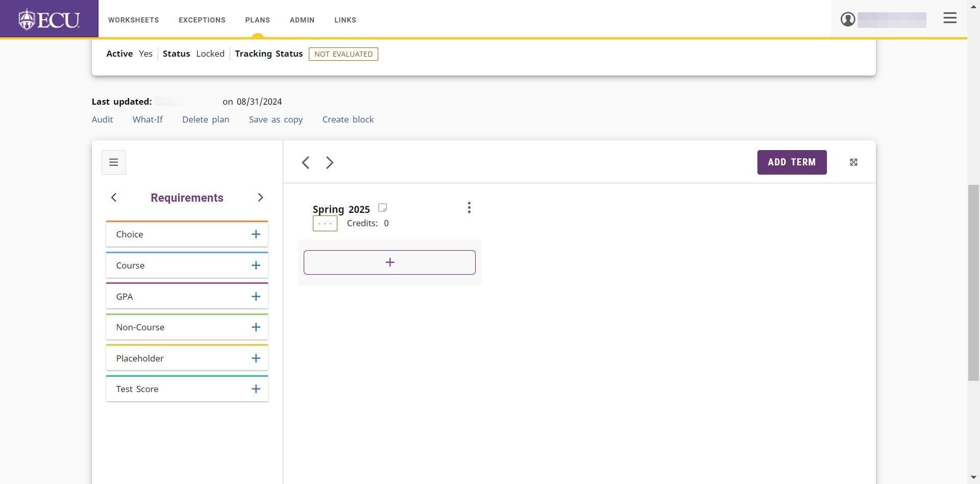This screenshot has width=980, height=484.
Task: Click the Save as copy link
Action: (276, 119)
